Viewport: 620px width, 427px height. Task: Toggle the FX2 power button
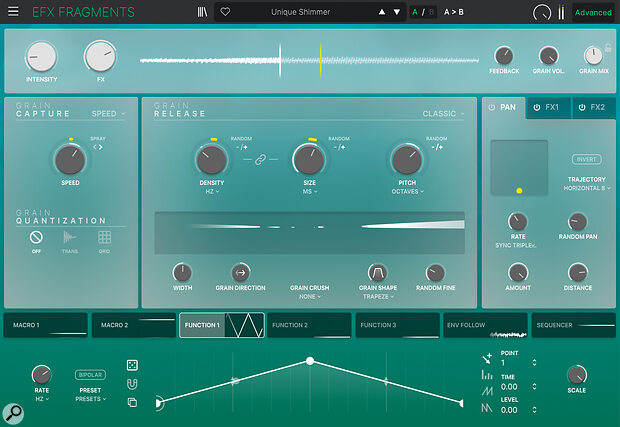[582, 107]
